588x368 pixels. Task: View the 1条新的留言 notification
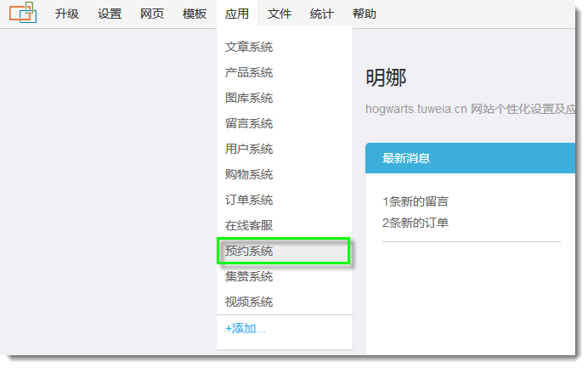(416, 202)
